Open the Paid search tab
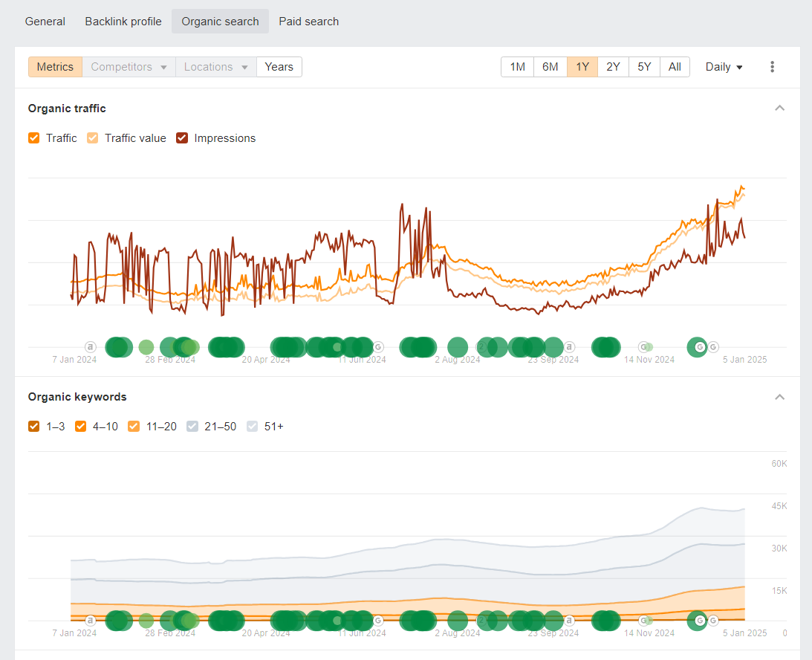This screenshot has width=812, height=660. [308, 22]
